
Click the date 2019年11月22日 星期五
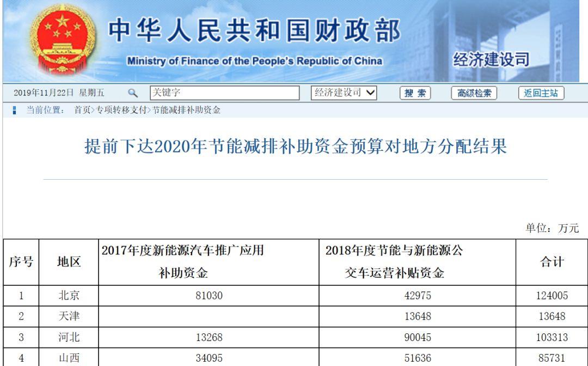[x=59, y=93]
